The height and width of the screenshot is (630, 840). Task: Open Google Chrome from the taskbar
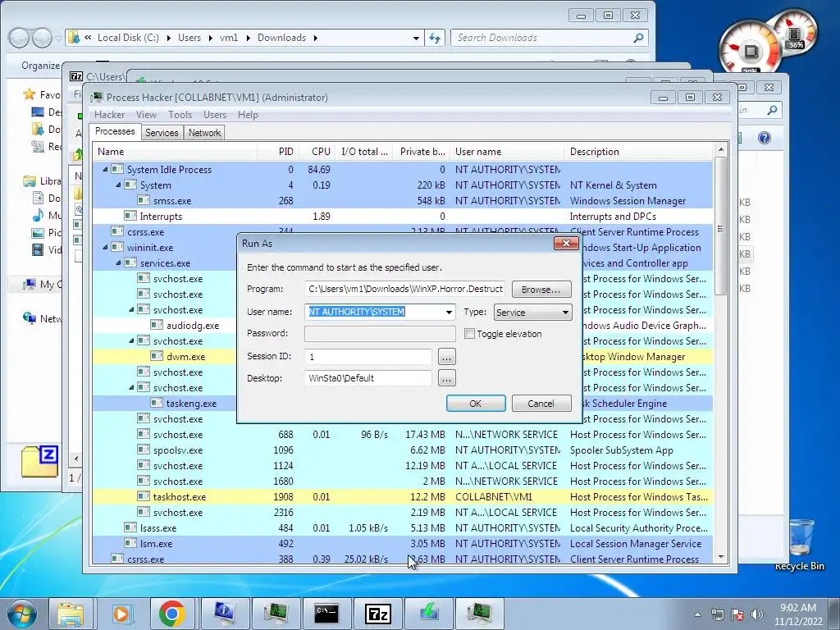click(172, 614)
